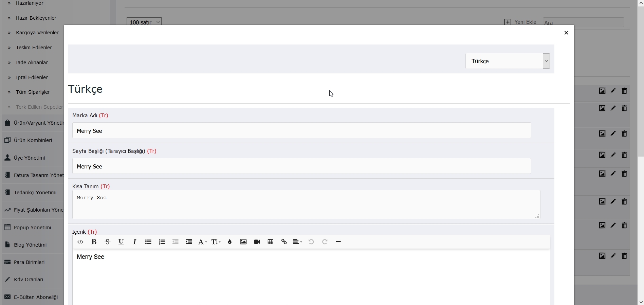
Task: Redo the last editor change
Action: 325,242
